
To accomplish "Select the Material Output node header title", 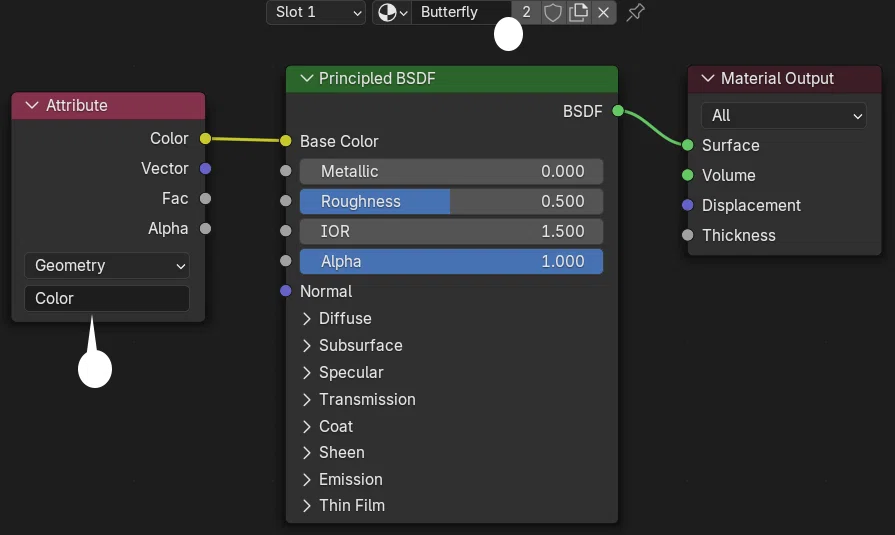I will [x=777, y=78].
